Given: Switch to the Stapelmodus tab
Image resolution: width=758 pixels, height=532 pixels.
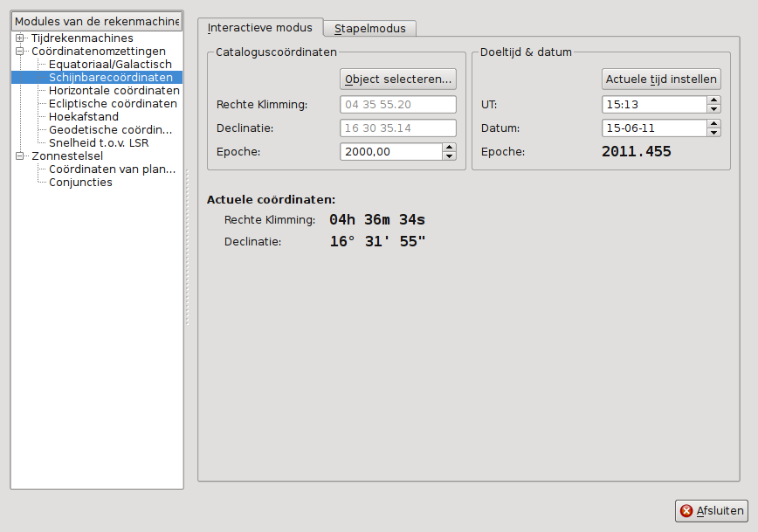Looking at the screenshot, I should 369,28.
